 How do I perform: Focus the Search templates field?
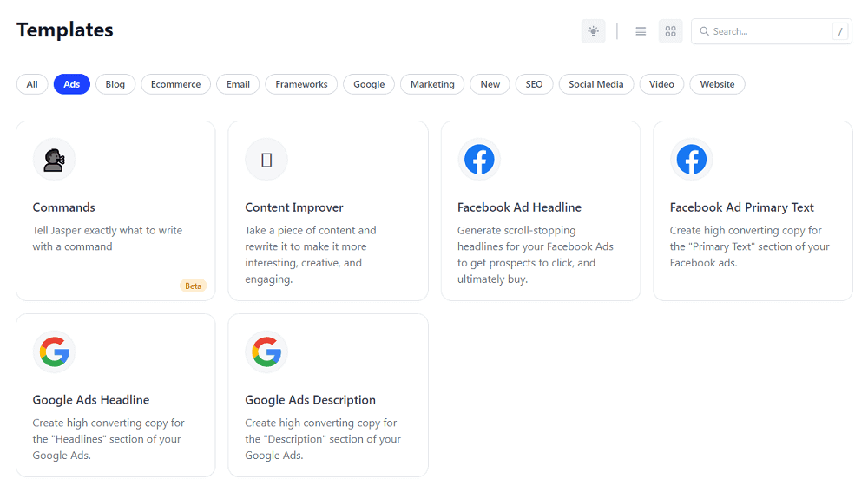click(x=771, y=31)
